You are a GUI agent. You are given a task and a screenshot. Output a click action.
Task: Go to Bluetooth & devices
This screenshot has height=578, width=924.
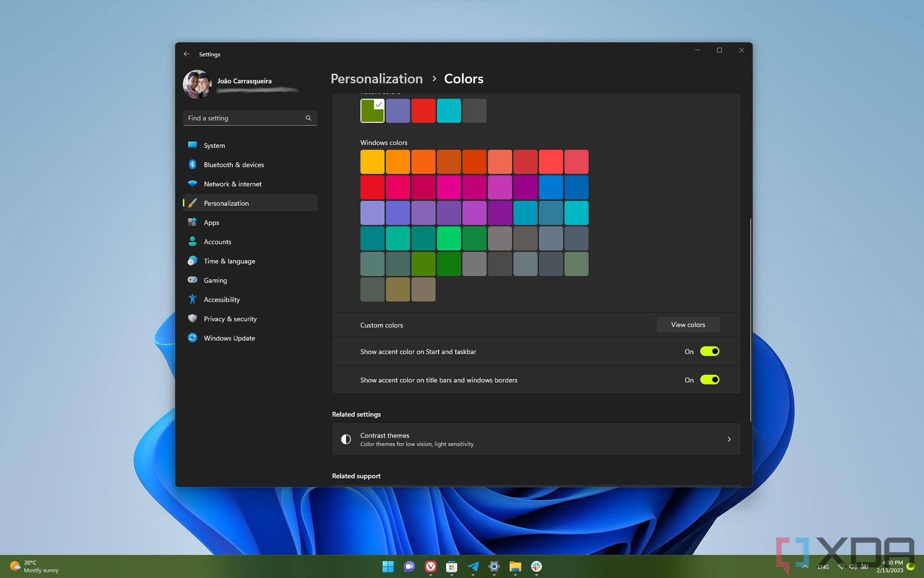[250, 164]
